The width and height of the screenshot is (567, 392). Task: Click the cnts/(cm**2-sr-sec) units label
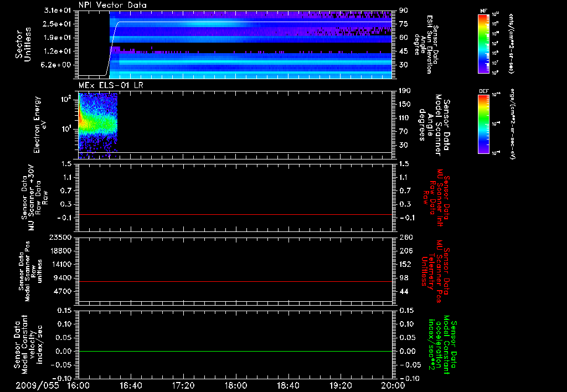511,43
